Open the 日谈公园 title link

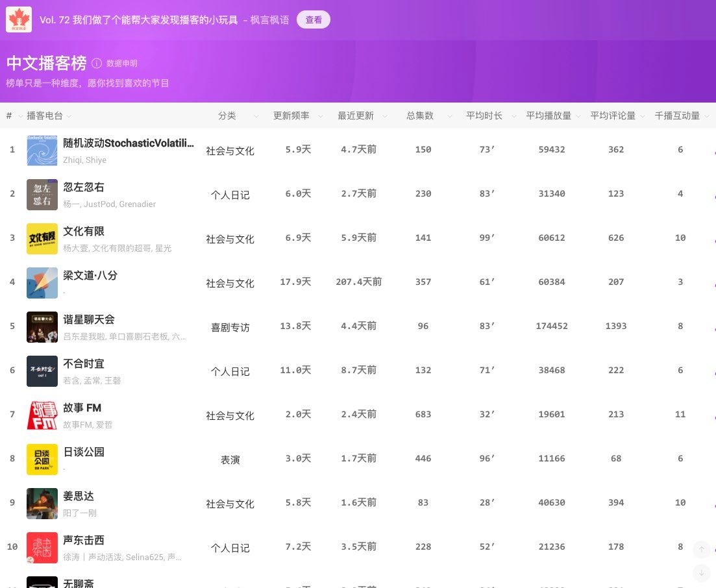(x=84, y=452)
